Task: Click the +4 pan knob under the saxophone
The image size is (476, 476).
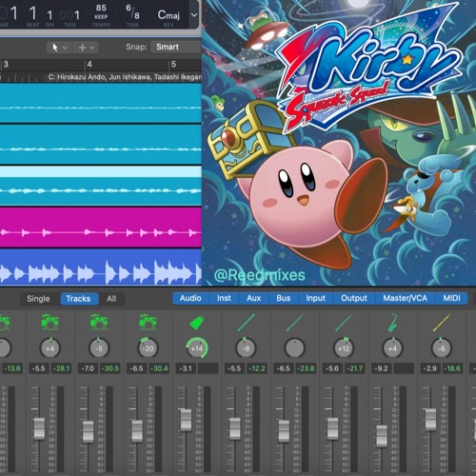Action: click(393, 348)
